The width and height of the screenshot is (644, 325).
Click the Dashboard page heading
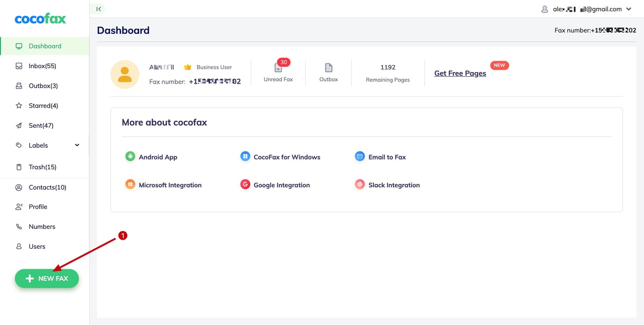[x=123, y=31]
